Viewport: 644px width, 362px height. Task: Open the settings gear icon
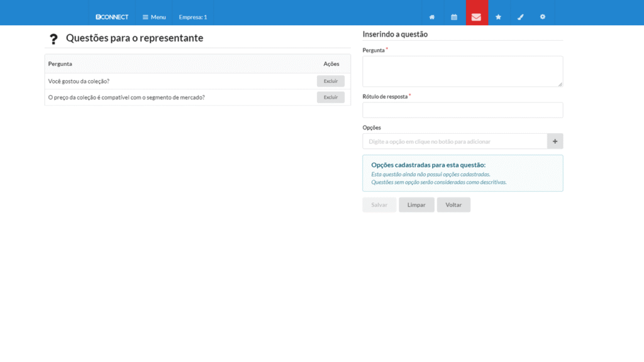click(543, 17)
